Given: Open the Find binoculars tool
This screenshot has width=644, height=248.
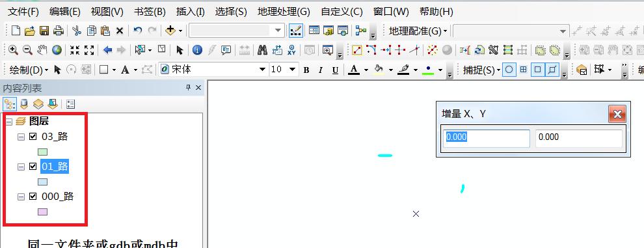Looking at the screenshot, I should 262,50.
